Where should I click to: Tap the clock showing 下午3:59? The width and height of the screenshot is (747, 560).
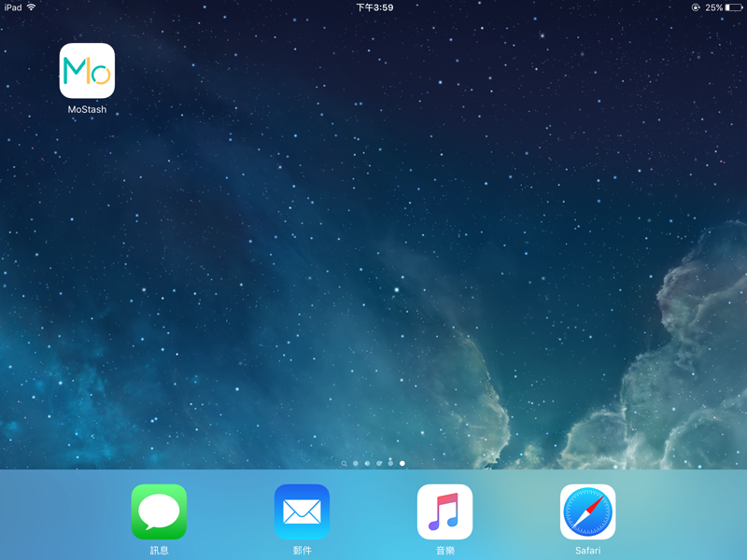tap(375, 7)
